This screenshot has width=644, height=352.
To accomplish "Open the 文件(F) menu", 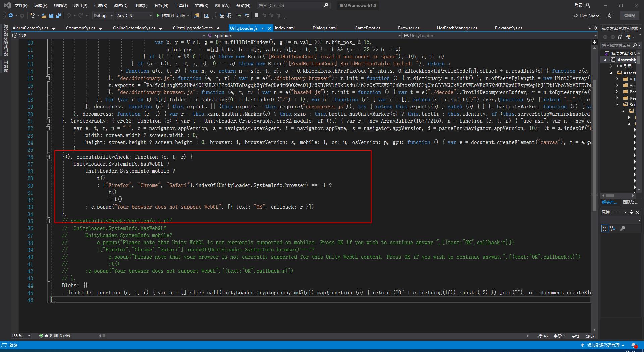I will point(21,5).
